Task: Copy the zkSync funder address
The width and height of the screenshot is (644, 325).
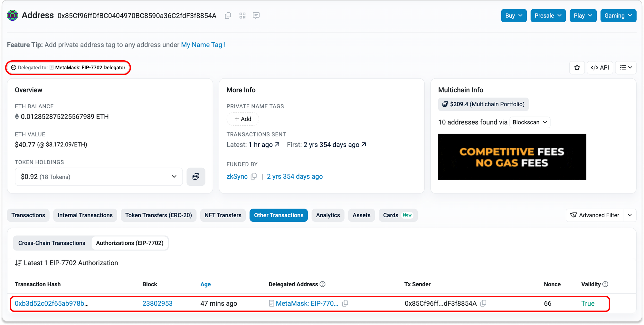Action: [254, 176]
